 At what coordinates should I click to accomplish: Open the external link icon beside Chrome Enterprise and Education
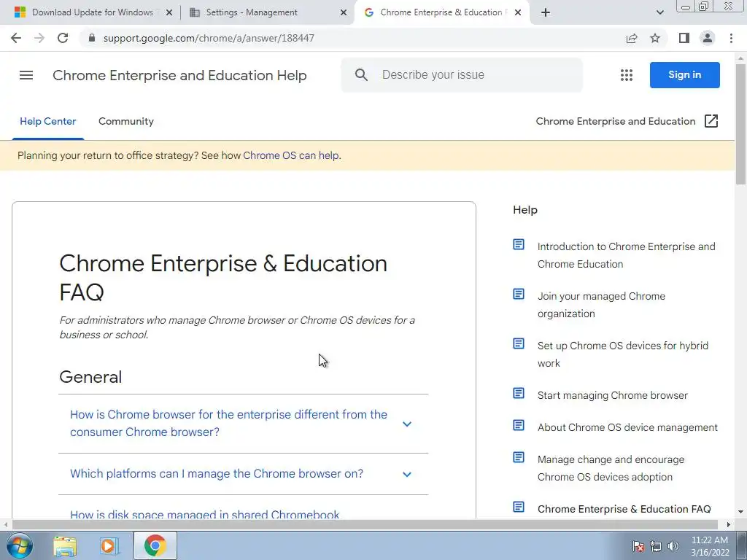click(711, 122)
